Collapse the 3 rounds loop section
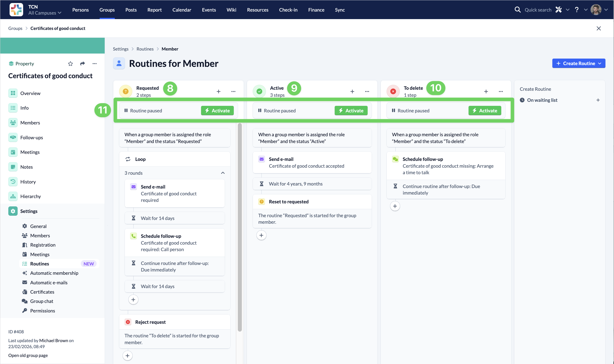Image resolution: width=614 pixels, height=364 pixels. 223,173
